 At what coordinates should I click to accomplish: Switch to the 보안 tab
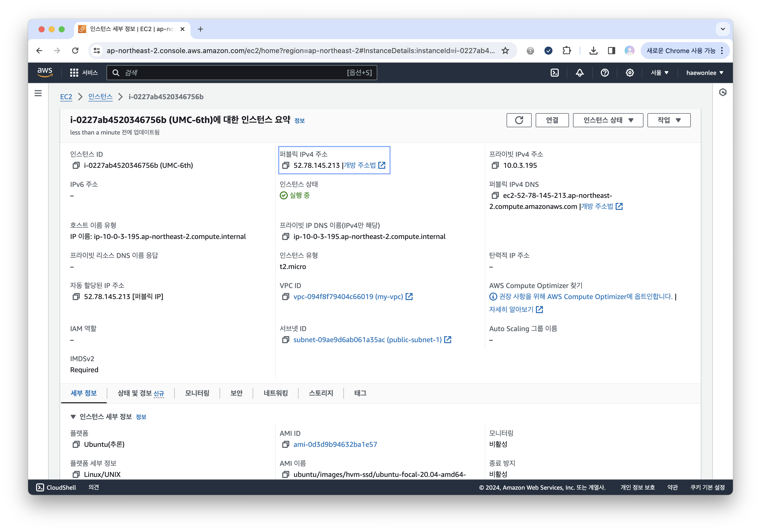coord(236,393)
